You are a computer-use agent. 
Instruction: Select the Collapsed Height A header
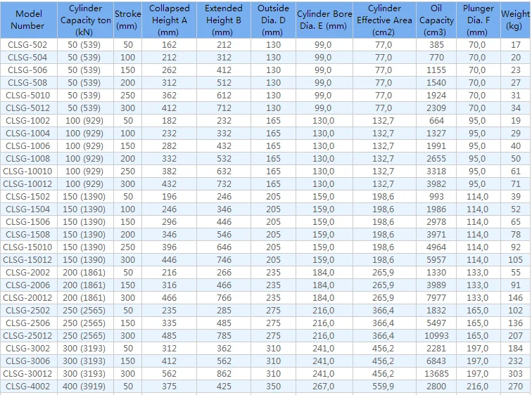point(170,20)
